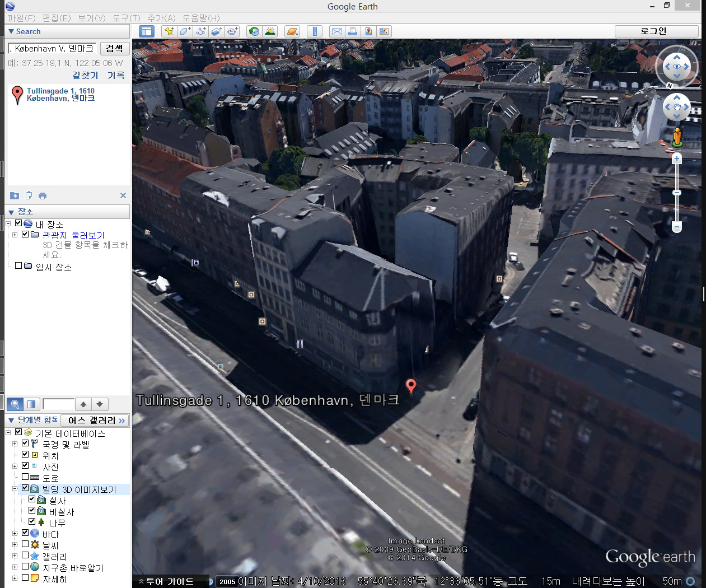706x588 pixels.
Task: Enable the 도로 roads layer checkbox
Action: pos(25,477)
